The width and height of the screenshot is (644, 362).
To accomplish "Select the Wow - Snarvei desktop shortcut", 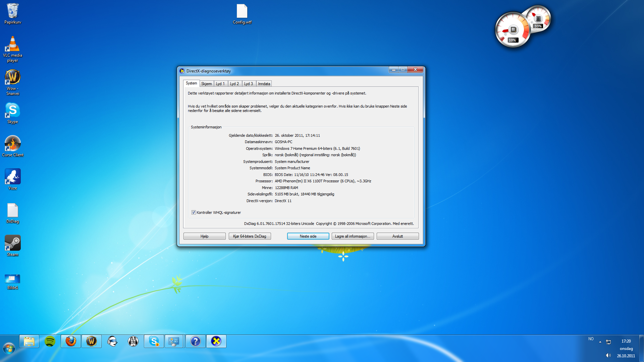I will [x=13, y=82].
